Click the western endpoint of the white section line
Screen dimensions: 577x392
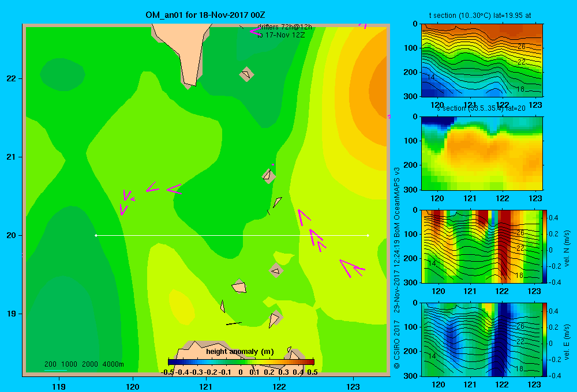tap(96, 235)
